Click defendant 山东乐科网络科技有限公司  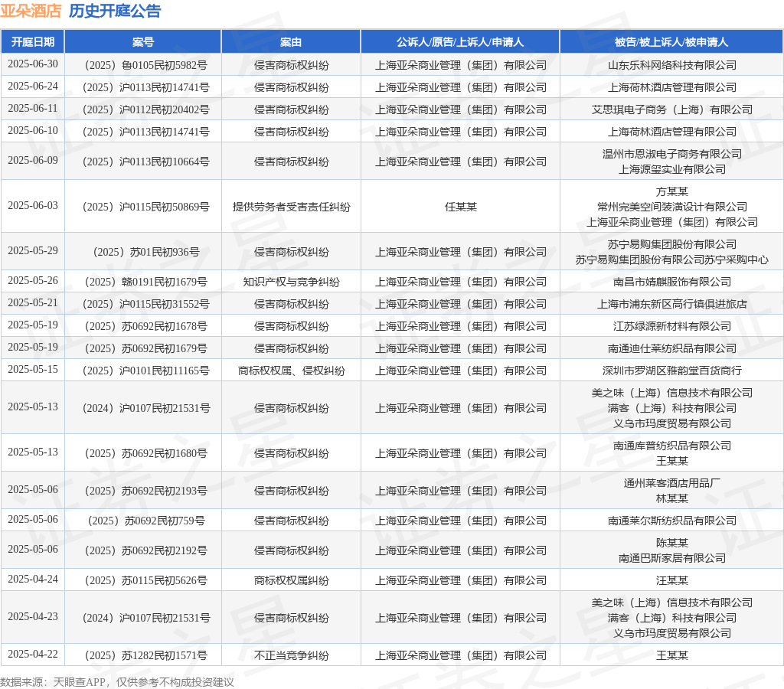click(672, 66)
